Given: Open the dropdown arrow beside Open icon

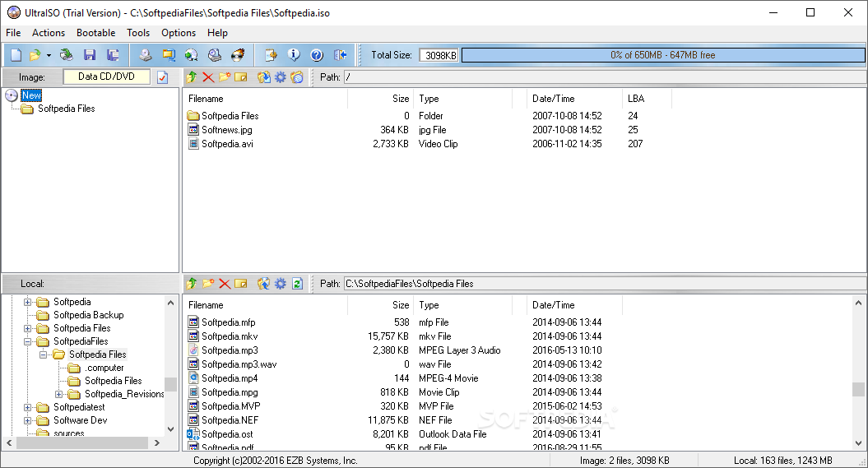Looking at the screenshot, I should (x=49, y=55).
